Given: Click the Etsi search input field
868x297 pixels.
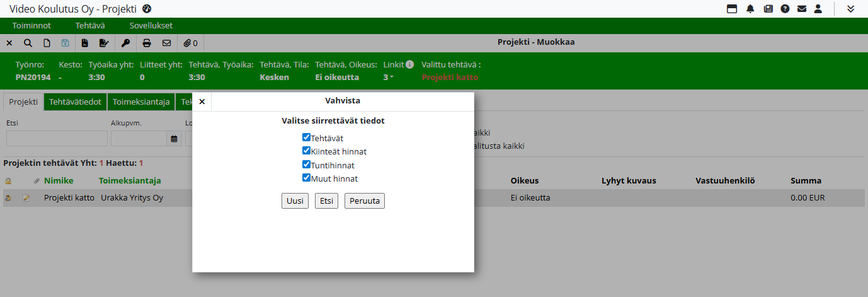Looking at the screenshot, I should (x=57, y=139).
